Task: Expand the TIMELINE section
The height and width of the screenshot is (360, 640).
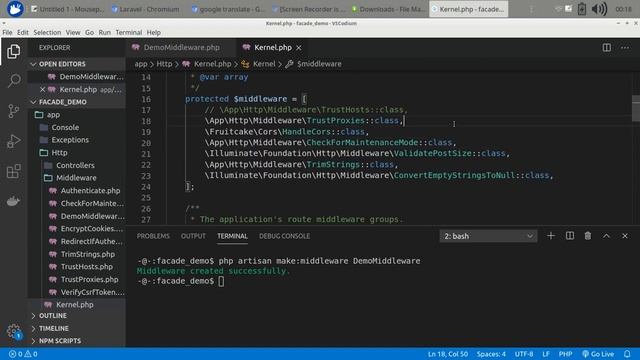Action: (x=77, y=328)
